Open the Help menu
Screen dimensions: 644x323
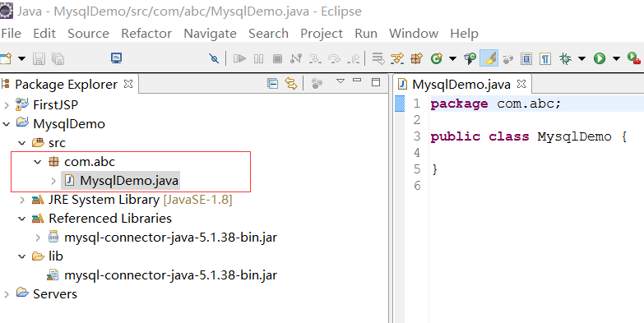(x=464, y=33)
